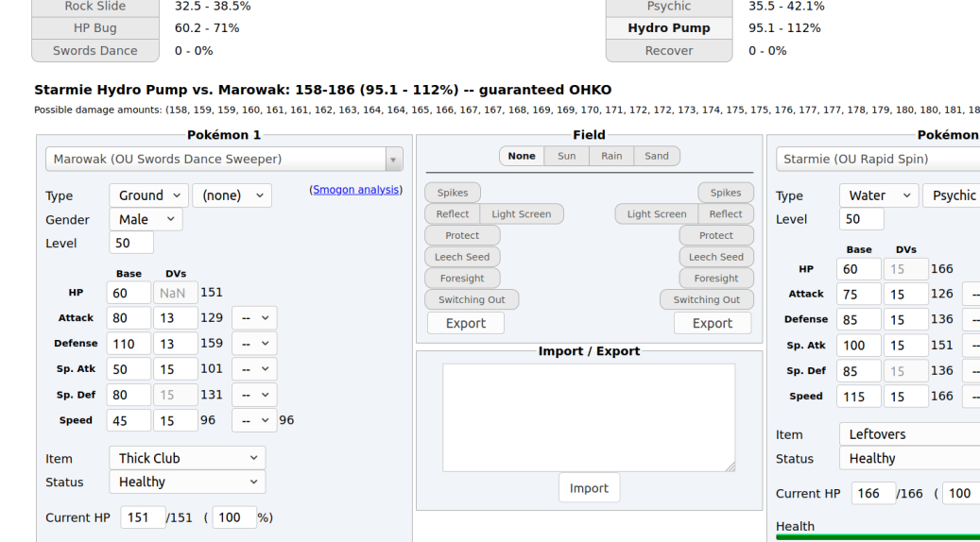Toggle Foresight on right side
Screen dimensions: 980x542
[716, 278]
